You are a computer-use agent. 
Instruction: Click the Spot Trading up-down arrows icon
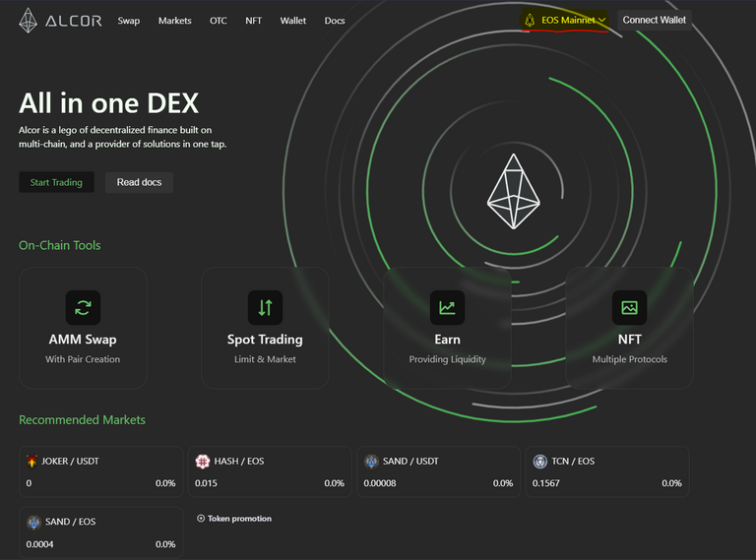(265, 307)
